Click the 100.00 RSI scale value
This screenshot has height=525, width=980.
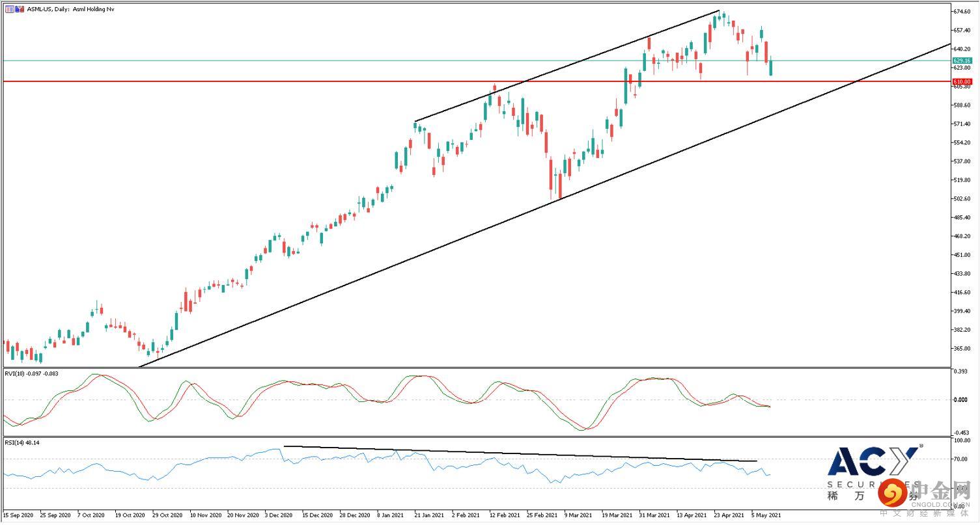[x=962, y=440]
